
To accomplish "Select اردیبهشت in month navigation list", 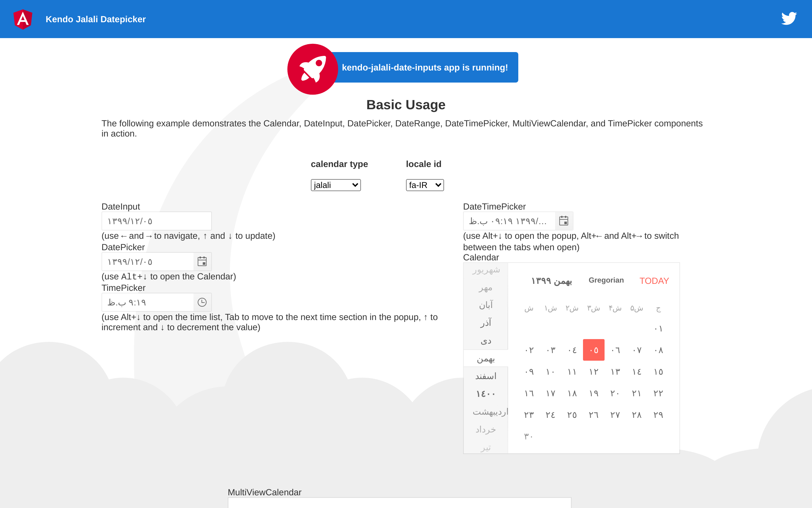I will (486, 411).
